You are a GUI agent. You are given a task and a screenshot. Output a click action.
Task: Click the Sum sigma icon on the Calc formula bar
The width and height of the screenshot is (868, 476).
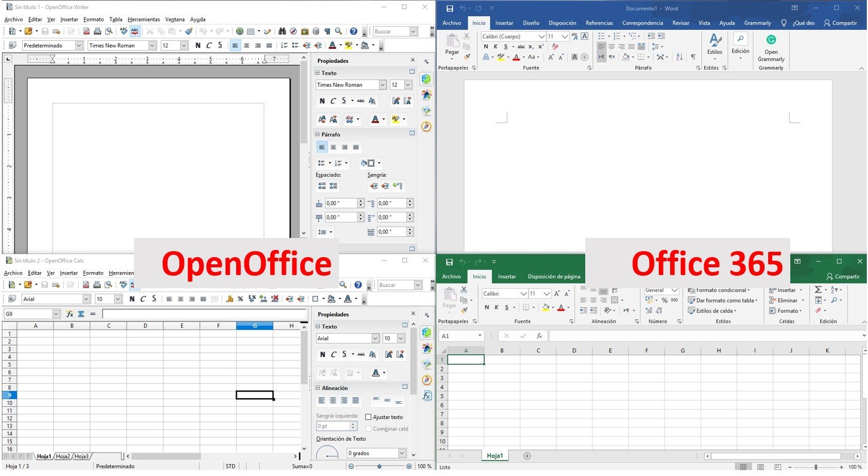tap(81, 313)
